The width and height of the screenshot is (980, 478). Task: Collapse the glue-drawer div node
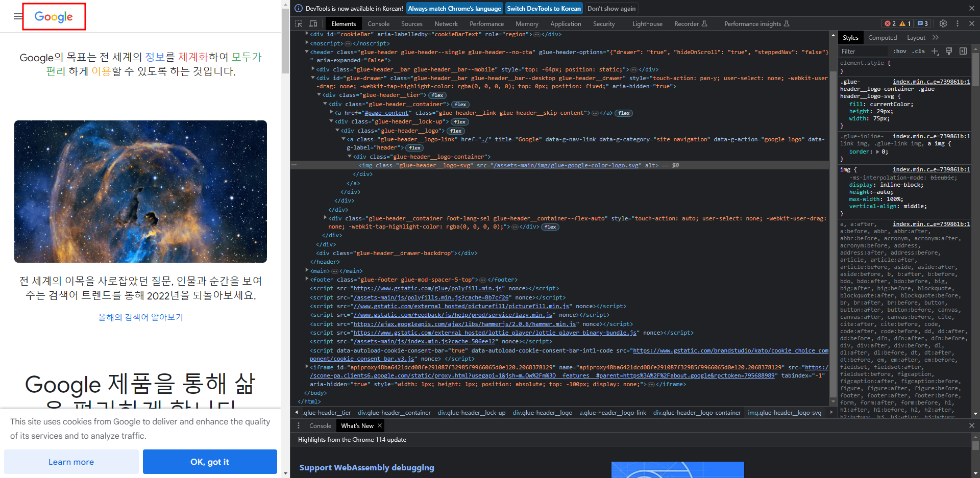tap(313, 78)
